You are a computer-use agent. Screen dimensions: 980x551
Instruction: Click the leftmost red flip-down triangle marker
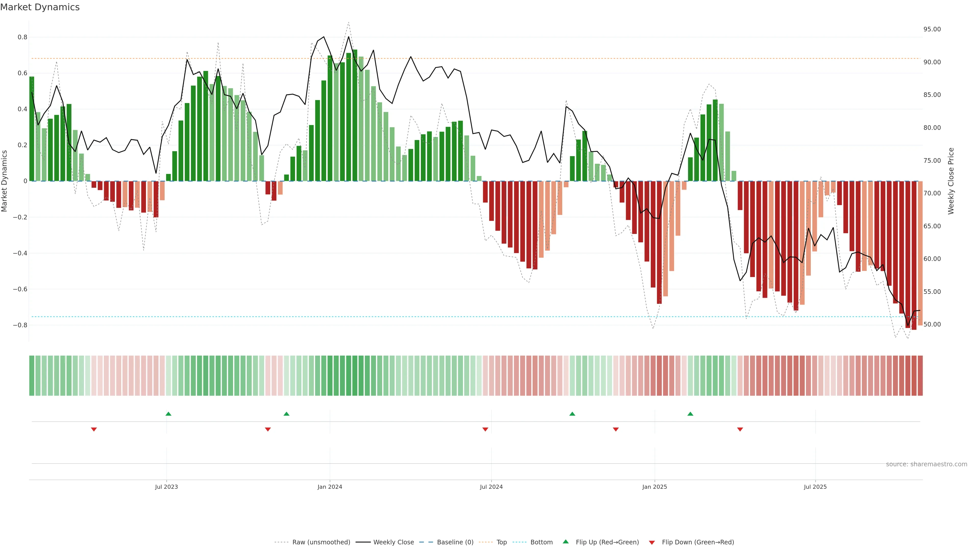tap(94, 429)
